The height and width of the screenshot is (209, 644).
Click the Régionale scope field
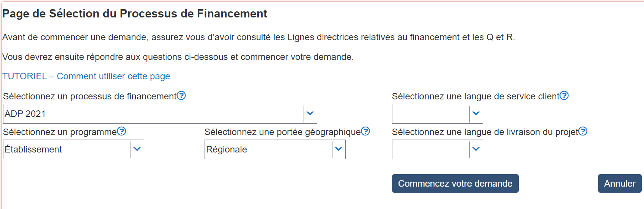pyautogui.click(x=268, y=149)
